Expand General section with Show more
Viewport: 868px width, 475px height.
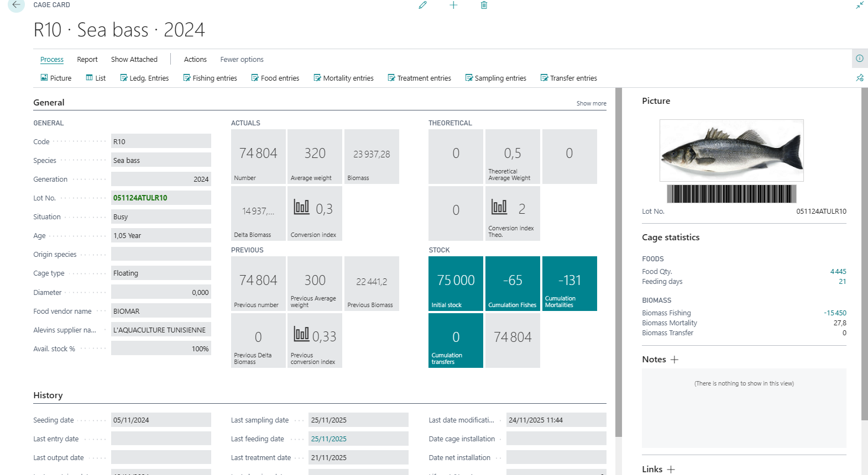(591, 103)
